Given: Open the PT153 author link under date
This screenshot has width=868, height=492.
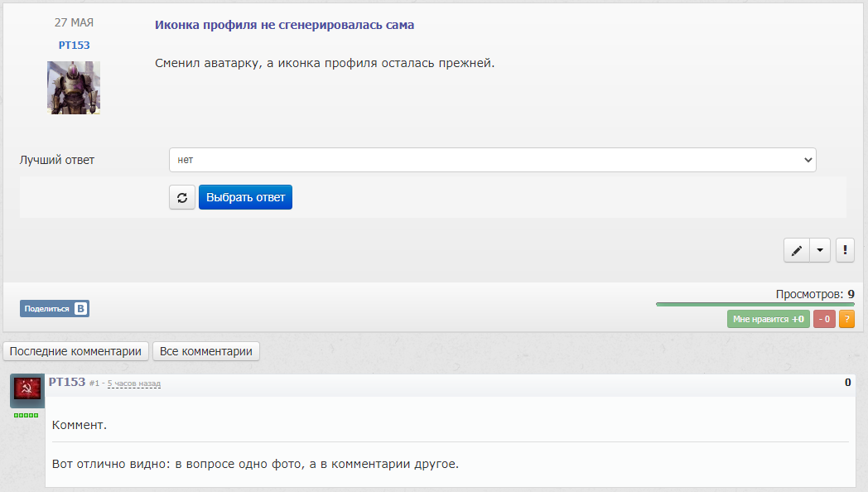Looking at the screenshot, I should pos(74,46).
